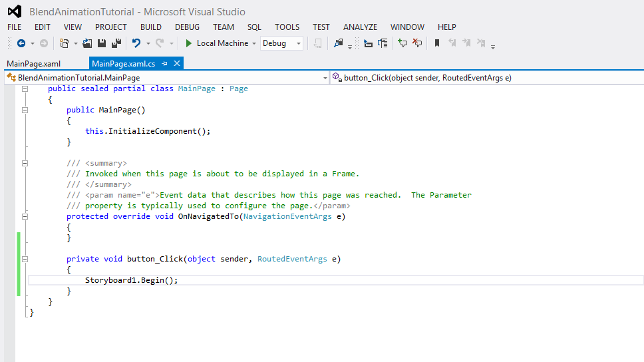This screenshot has height=362, width=644.
Task: Click the Redo arrow icon
Action: pyautogui.click(x=160, y=43)
